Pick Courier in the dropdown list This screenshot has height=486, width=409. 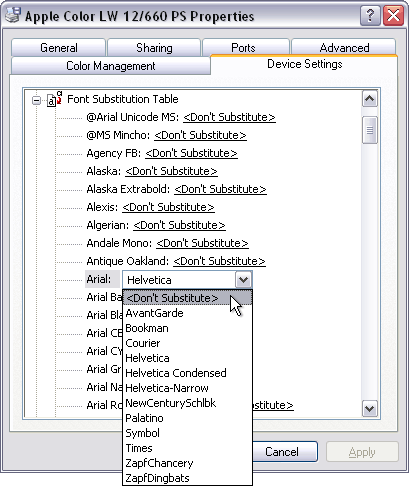coord(188,343)
